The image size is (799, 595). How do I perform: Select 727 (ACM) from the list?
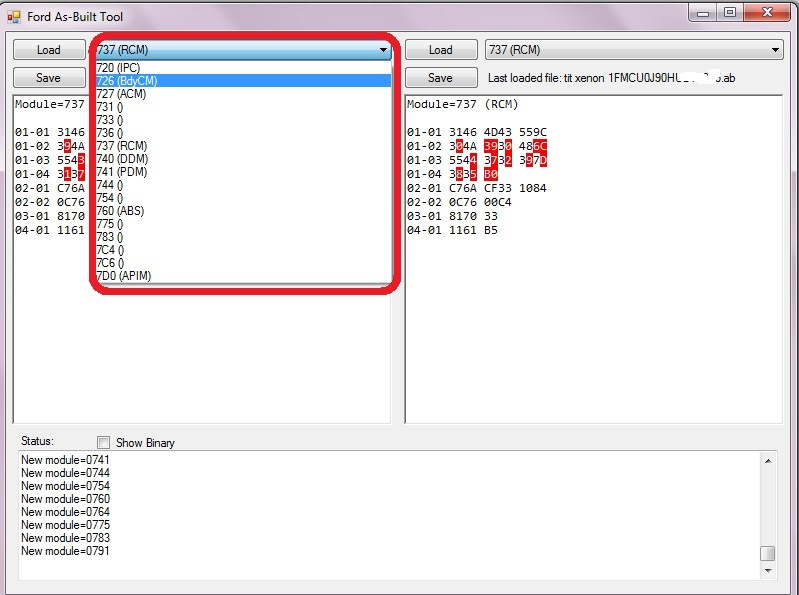pos(243,94)
